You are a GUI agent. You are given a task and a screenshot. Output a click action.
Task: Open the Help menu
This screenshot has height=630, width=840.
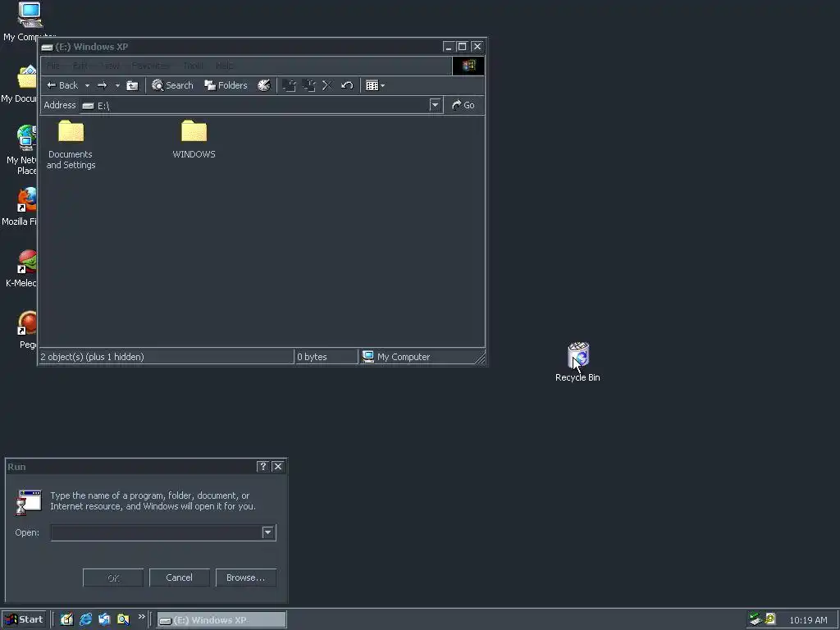point(225,66)
